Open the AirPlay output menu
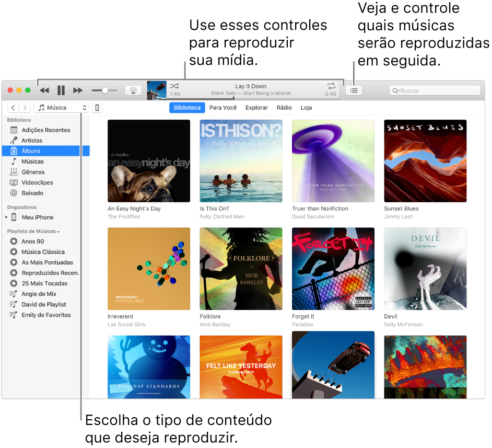Screen dimensions: 492x448 click(133, 90)
